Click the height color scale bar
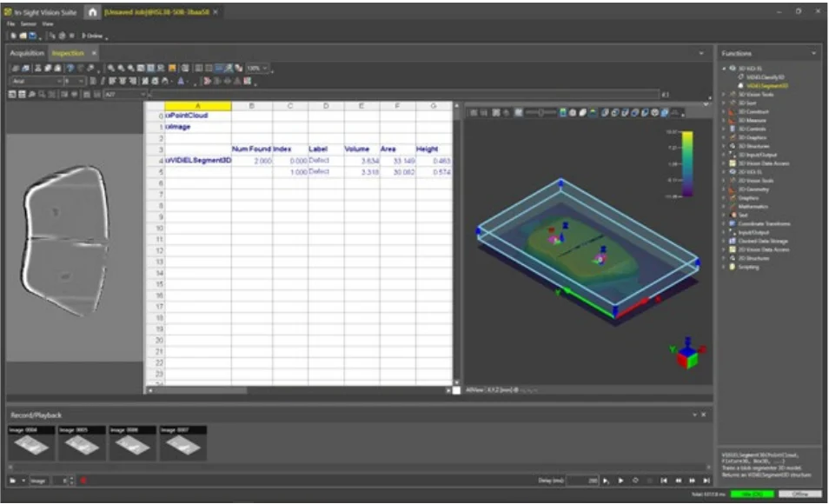 [x=686, y=164]
